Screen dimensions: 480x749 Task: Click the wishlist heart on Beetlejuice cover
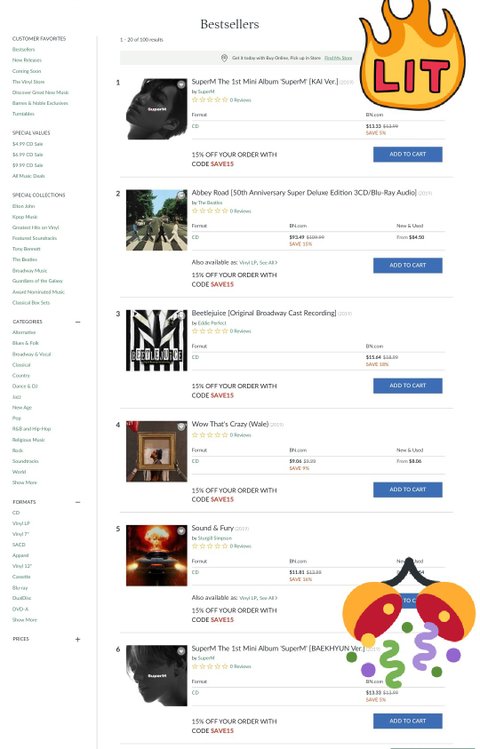(x=181, y=316)
